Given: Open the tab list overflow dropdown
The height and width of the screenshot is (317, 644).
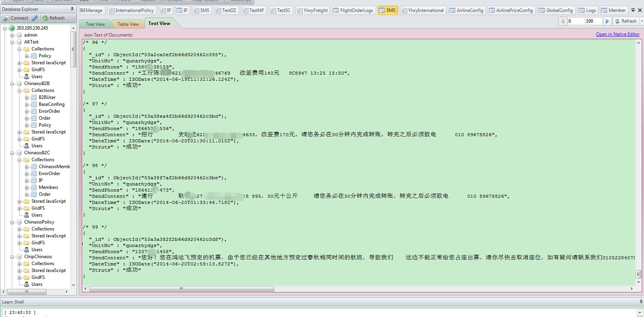Looking at the screenshot, I should [x=633, y=10].
